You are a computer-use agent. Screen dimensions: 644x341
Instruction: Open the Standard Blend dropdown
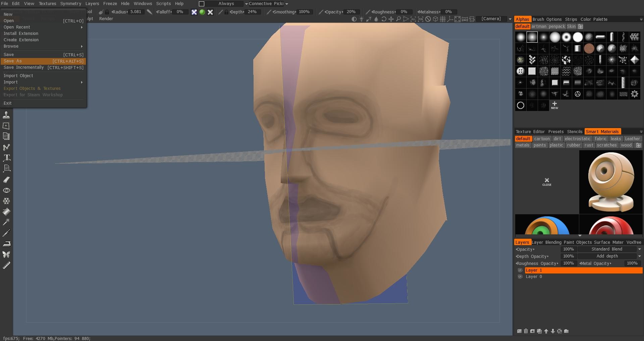(x=607, y=249)
